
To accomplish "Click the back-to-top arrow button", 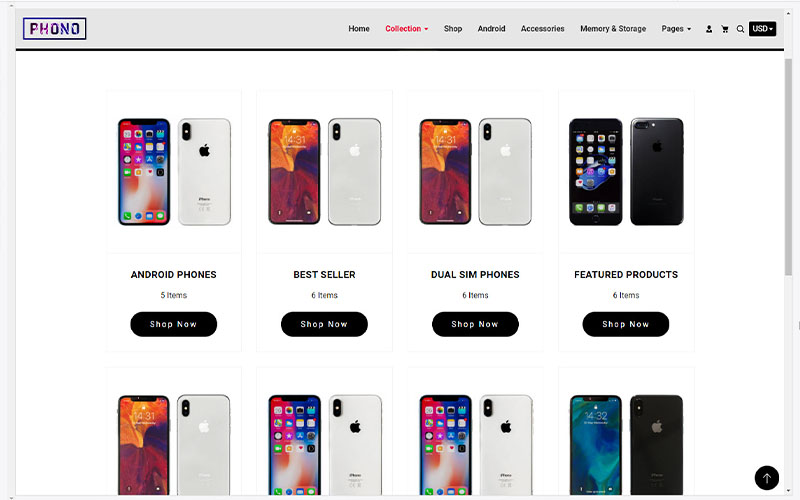I will point(766,478).
